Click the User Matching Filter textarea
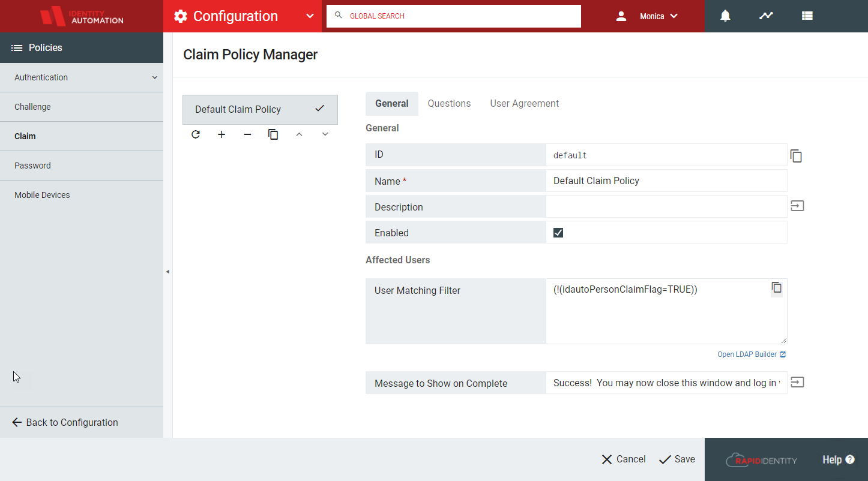Image resolution: width=868 pixels, height=481 pixels. point(666,311)
